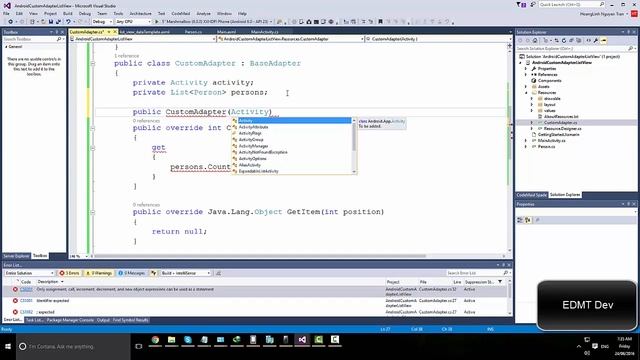The image size is (640, 360).
Task: Click the Home icon in Solution Explorer toolbar
Action: point(535,40)
